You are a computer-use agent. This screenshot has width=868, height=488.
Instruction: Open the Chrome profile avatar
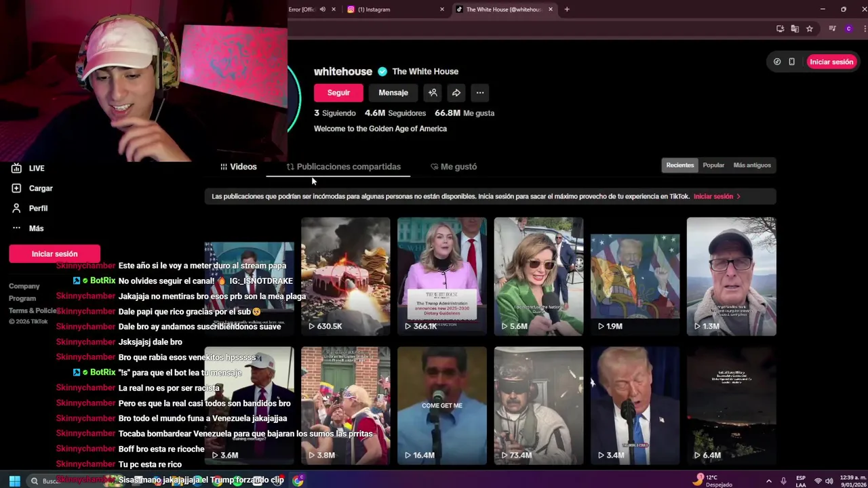[x=848, y=28]
